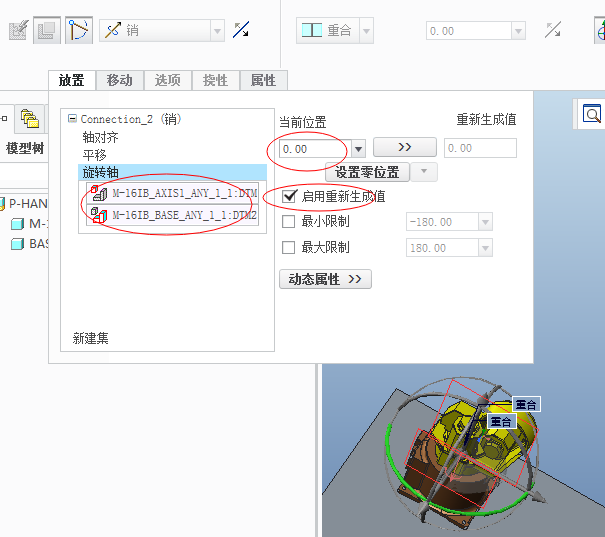Open the 0.00 offset value dropdown
This screenshot has height=537, width=605.
[x=518, y=31]
